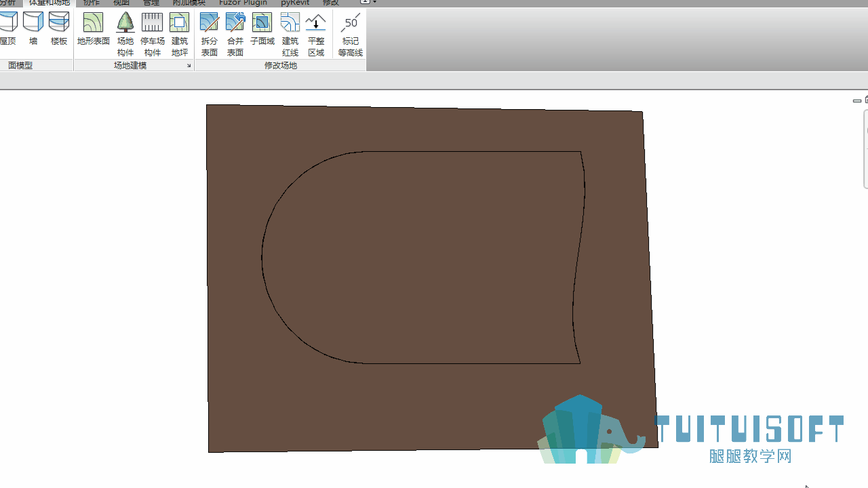The image size is (868, 488).
Task: Open the pyRevit ribbon tab
Action: click(295, 3)
